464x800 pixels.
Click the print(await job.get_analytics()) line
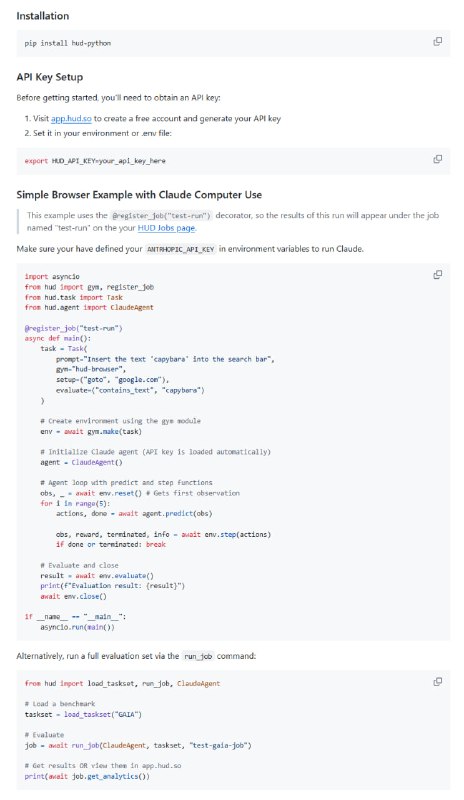click(x=87, y=776)
